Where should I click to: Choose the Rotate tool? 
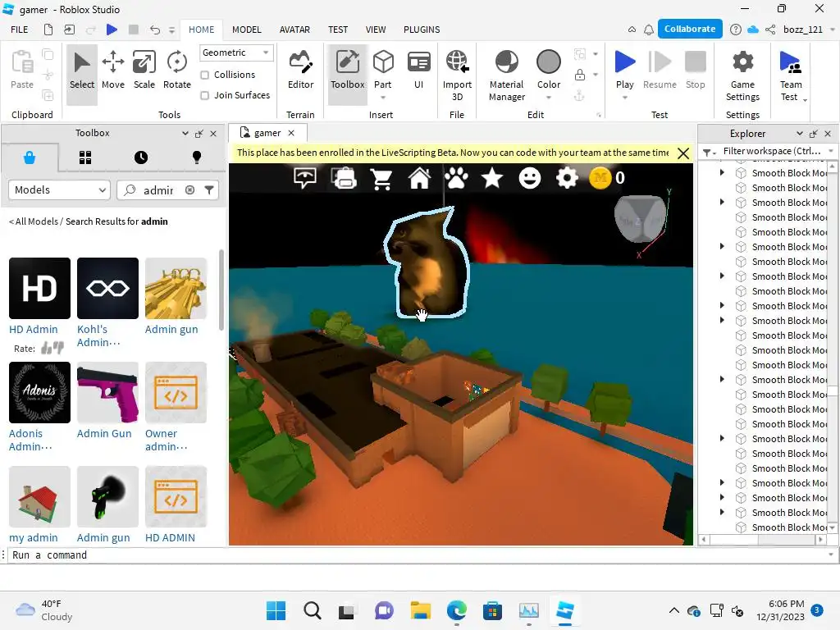177,70
